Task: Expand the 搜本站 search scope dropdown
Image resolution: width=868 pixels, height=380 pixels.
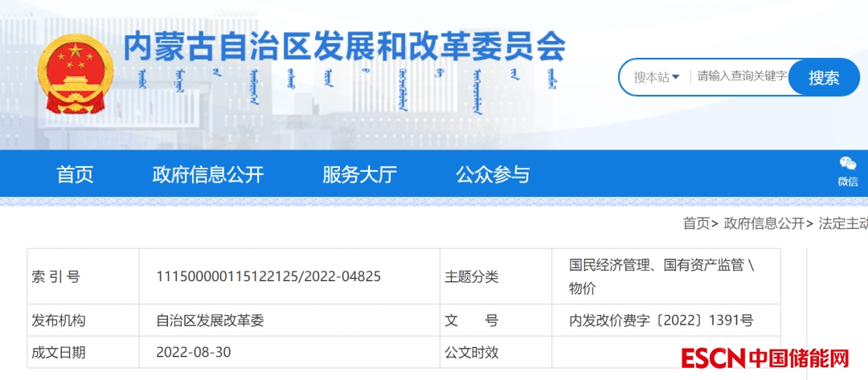Action: pos(657,77)
